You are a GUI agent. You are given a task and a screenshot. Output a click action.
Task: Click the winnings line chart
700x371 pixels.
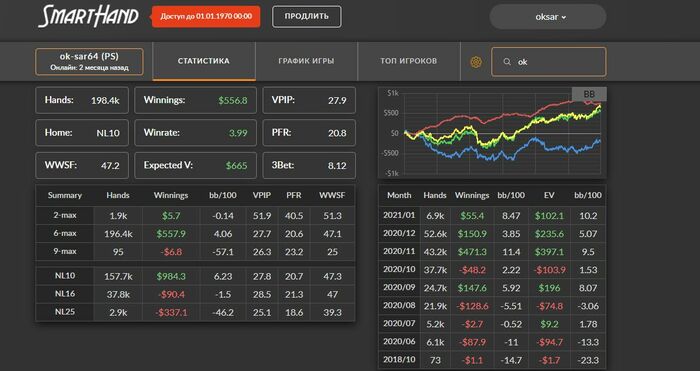click(492, 132)
